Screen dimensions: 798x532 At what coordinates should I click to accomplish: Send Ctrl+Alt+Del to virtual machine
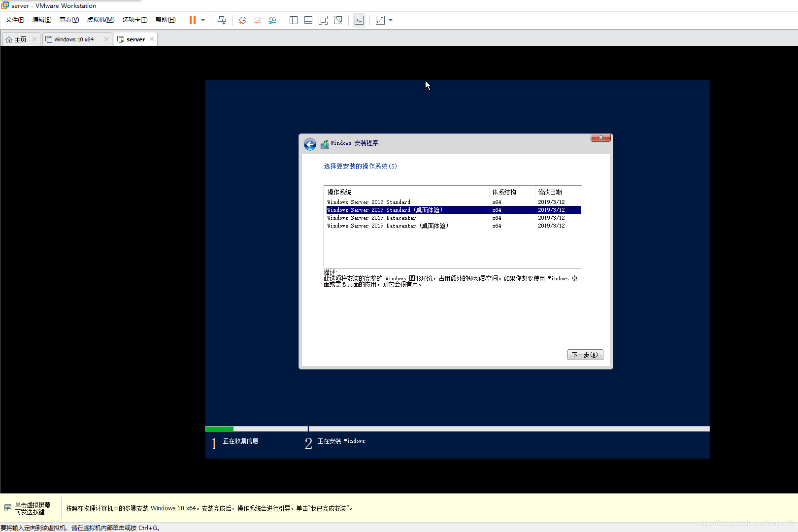[222, 20]
